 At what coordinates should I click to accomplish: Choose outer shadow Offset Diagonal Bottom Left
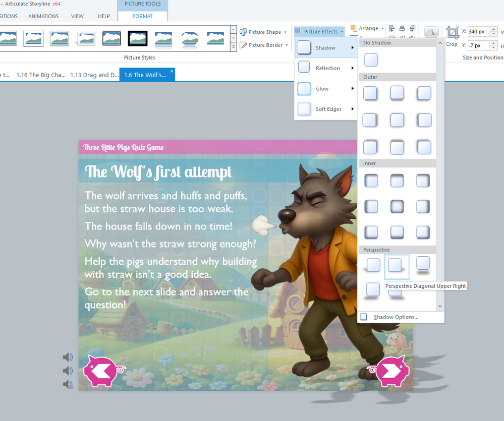tap(424, 93)
